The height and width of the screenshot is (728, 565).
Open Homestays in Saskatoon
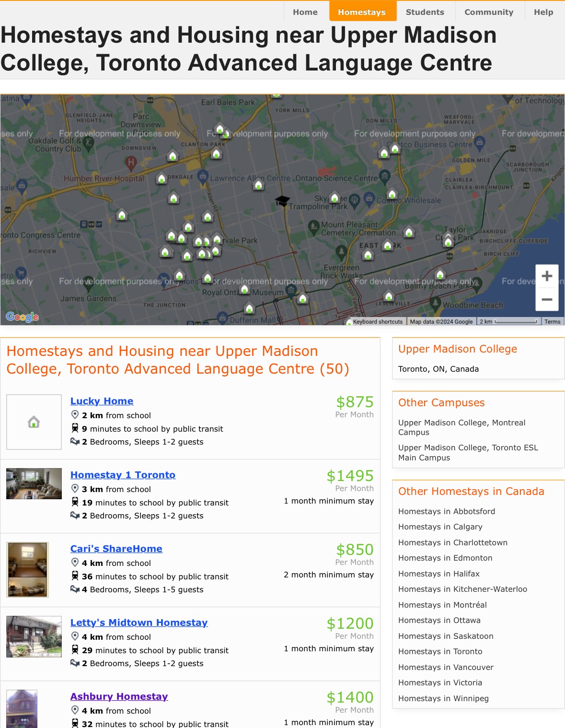point(446,636)
